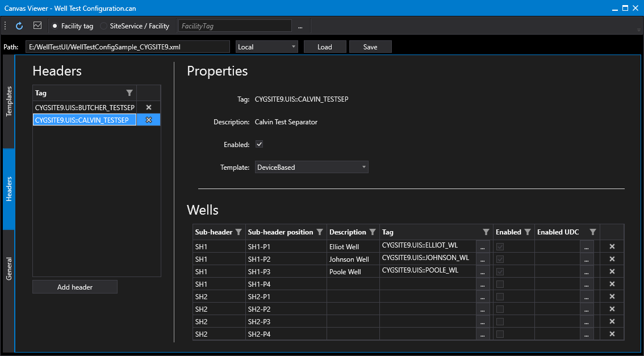Browse Enabled UDC for SH2-P3 row
This screenshot has width=644, height=356.
587,321
